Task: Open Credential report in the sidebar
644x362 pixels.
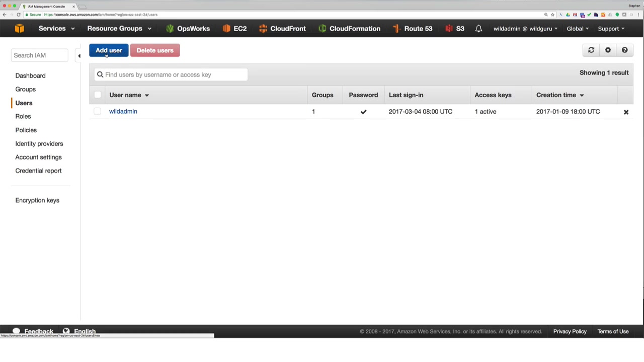Action: pos(38,171)
